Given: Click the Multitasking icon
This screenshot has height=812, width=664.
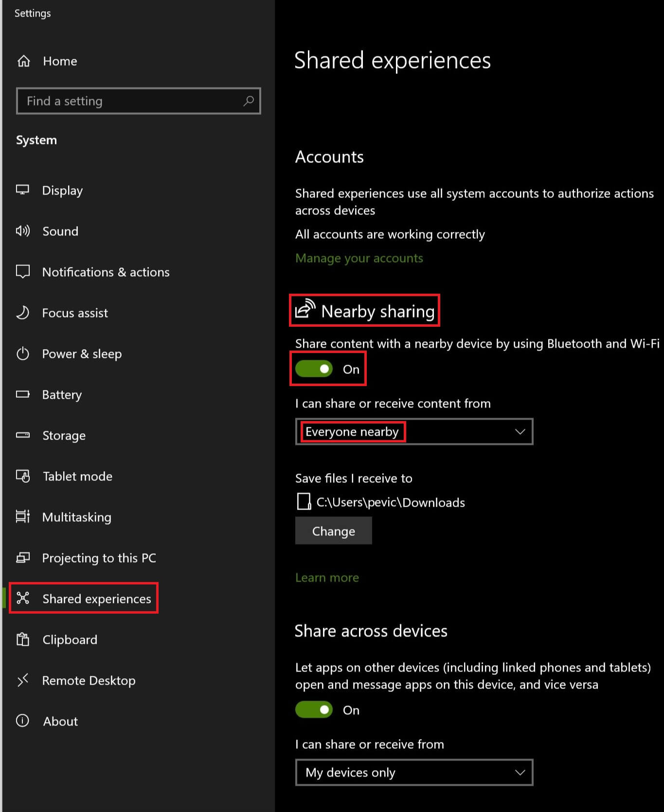Looking at the screenshot, I should pyautogui.click(x=23, y=516).
